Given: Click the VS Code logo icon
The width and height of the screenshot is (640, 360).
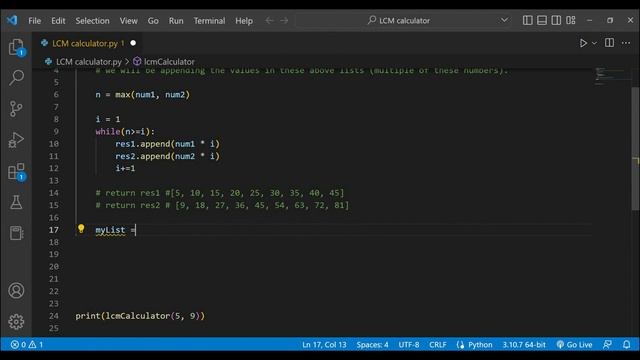Looking at the screenshot, I should tap(12, 20).
